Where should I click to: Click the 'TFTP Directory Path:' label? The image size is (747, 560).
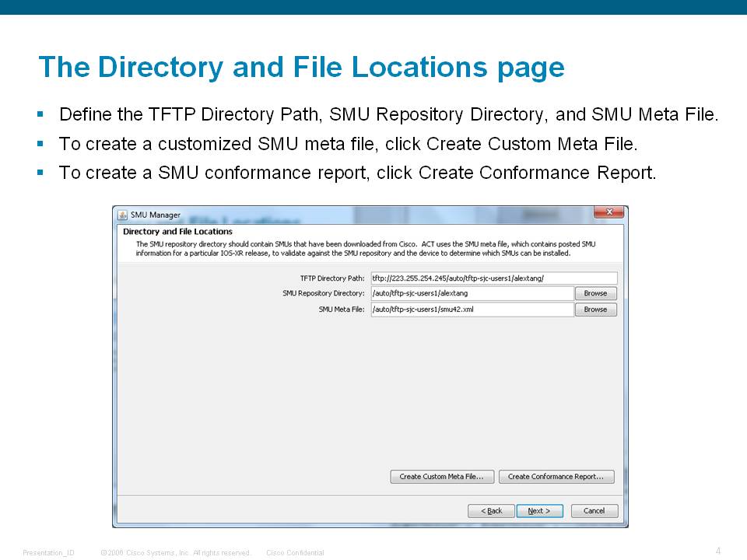(332, 278)
